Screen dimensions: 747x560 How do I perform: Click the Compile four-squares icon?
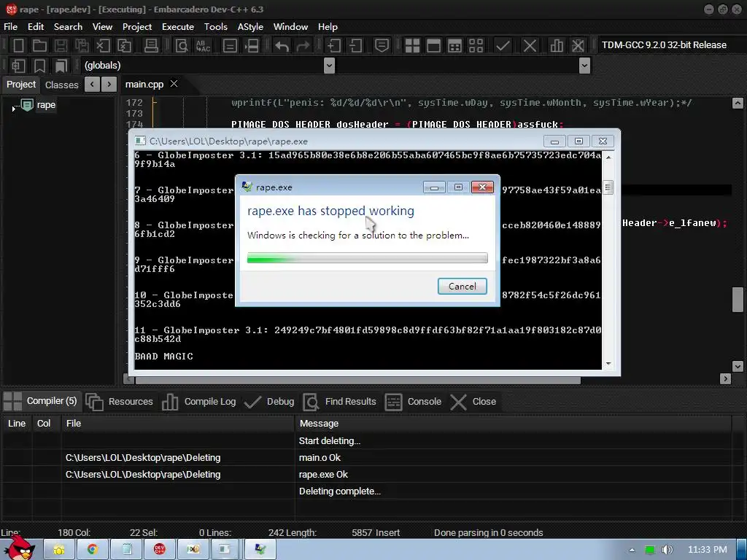(412, 46)
